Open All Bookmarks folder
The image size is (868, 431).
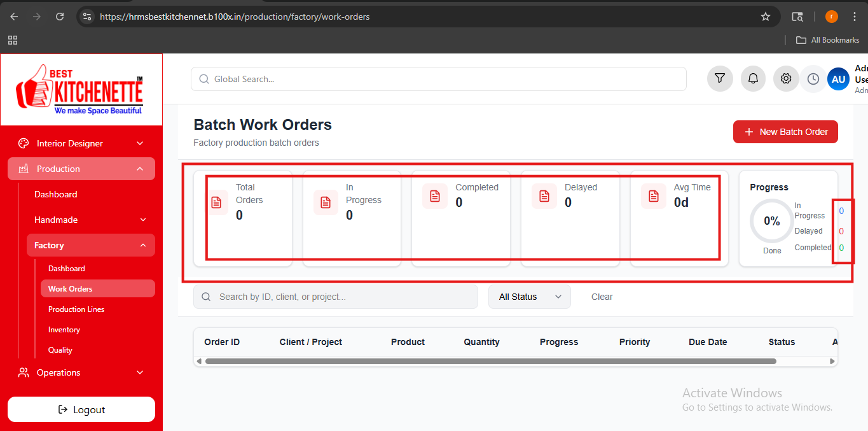(x=828, y=40)
